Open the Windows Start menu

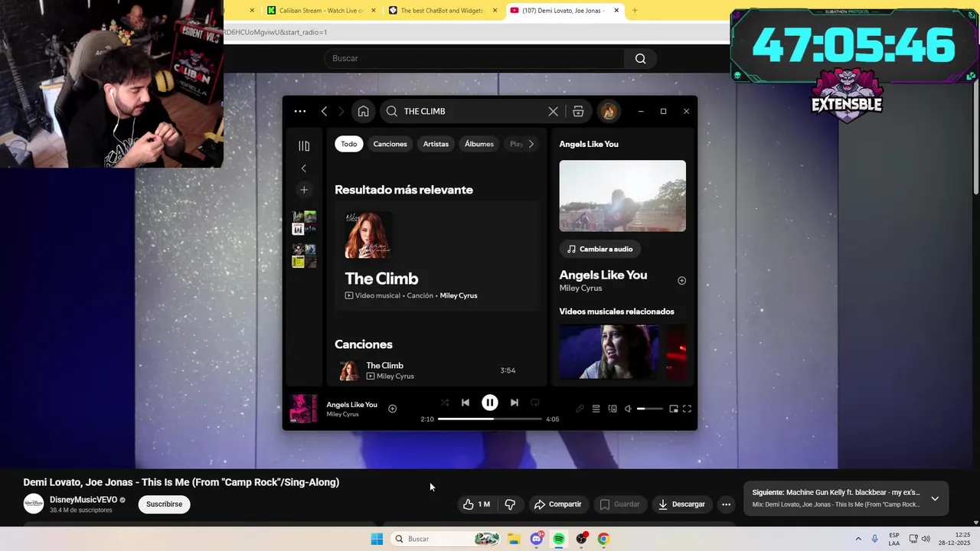(x=377, y=539)
